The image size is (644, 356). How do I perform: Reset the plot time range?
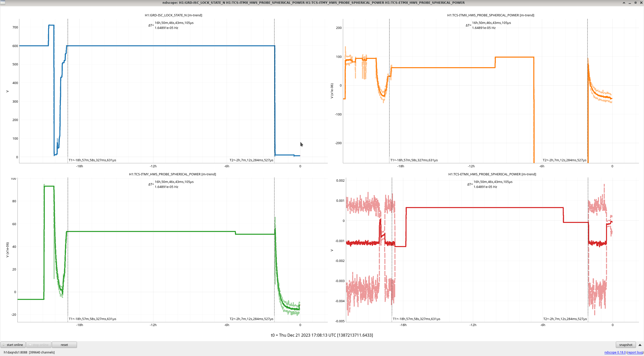64,345
